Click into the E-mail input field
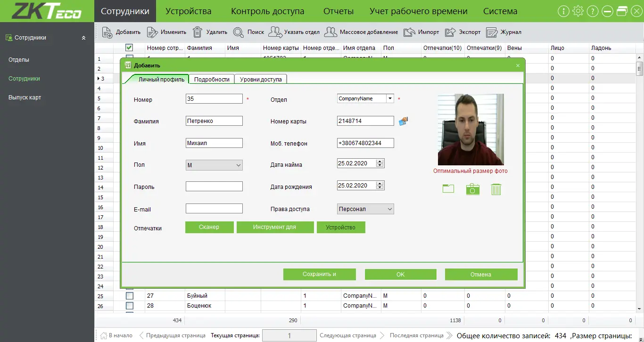Viewport: 644px width, 342px height. [214, 209]
